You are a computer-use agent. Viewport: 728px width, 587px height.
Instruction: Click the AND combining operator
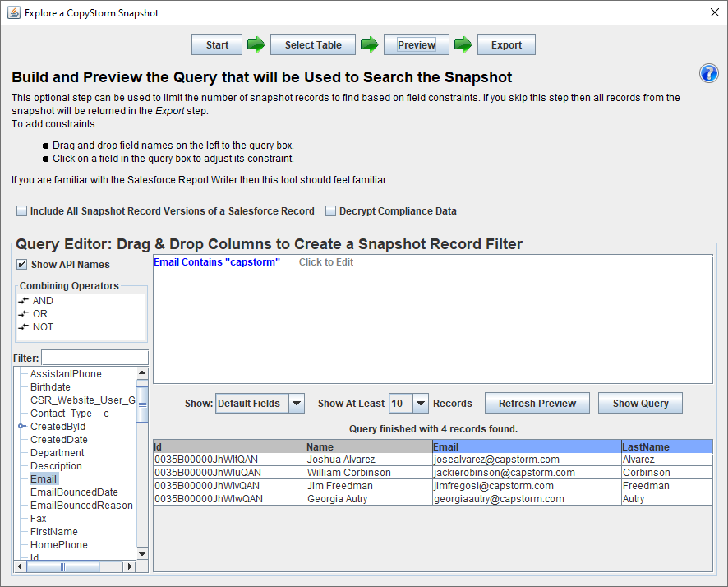point(43,300)
